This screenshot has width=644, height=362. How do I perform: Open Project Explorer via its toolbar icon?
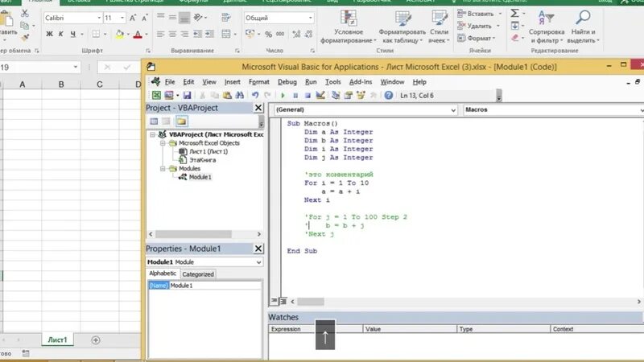coord(336,95)
